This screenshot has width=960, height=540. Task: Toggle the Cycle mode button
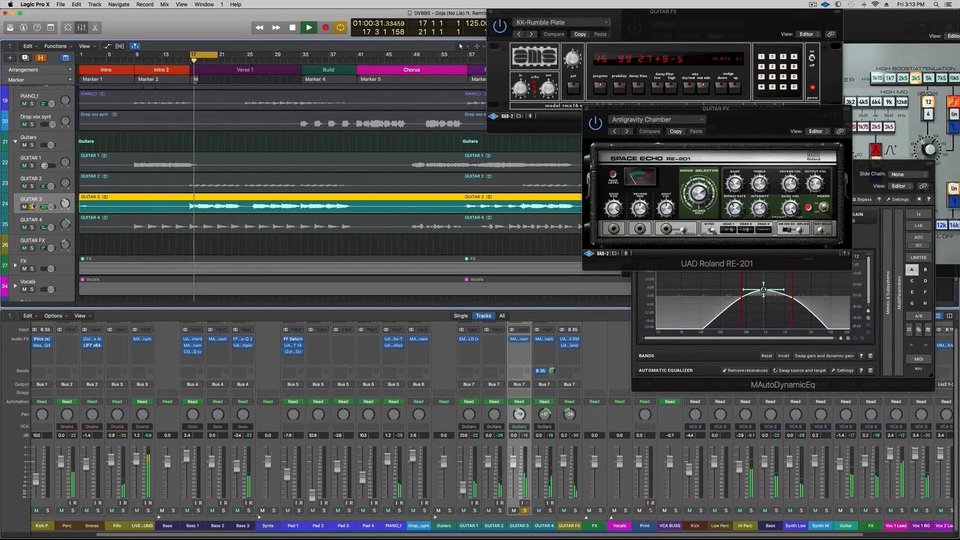pyautogui.click(x=340, y=28)
